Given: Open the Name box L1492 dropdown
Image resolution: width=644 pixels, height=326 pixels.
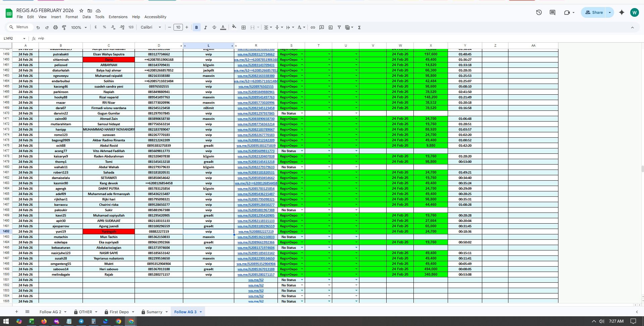Looking at the screenshot, I should [x=24, y=39].
